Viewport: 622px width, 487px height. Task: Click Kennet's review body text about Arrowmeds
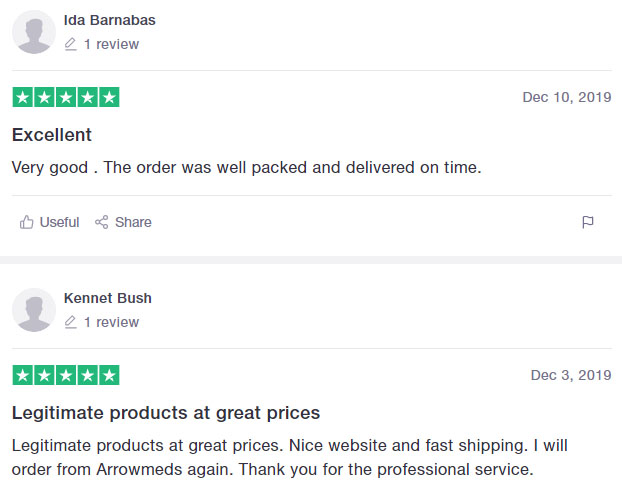coord(290,457)
